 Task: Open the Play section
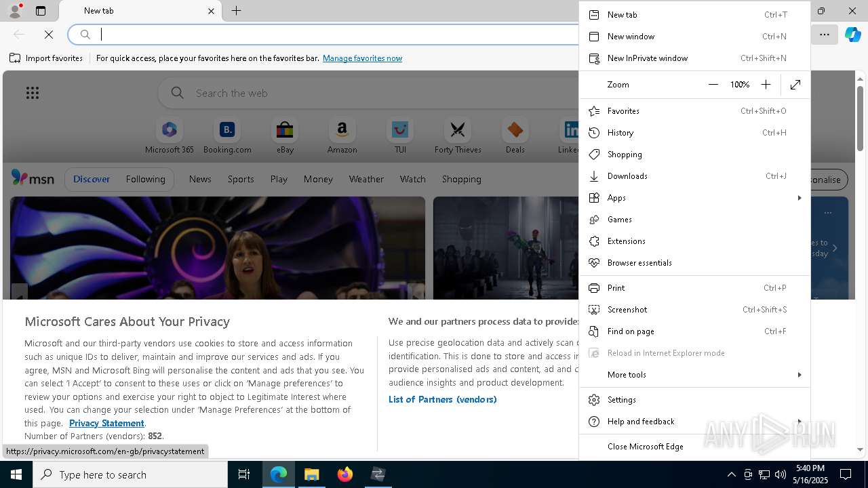coord(279,179)
